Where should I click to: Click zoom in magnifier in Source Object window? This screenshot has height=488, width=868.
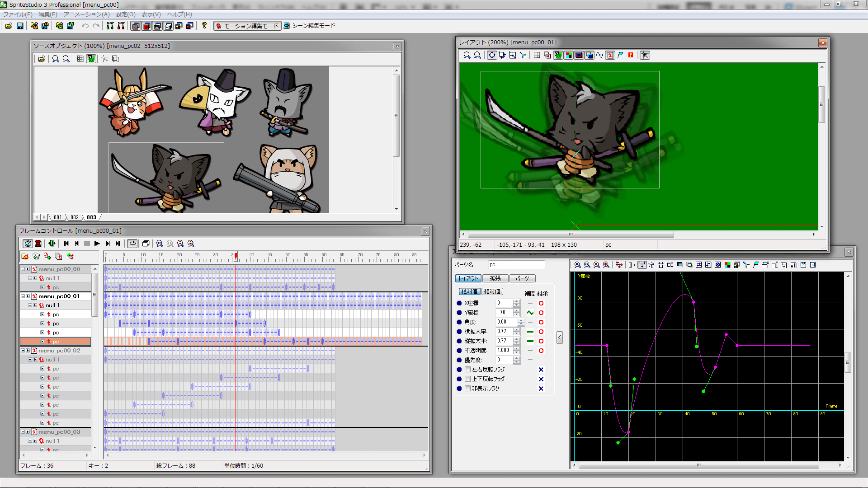coord(56,59)
